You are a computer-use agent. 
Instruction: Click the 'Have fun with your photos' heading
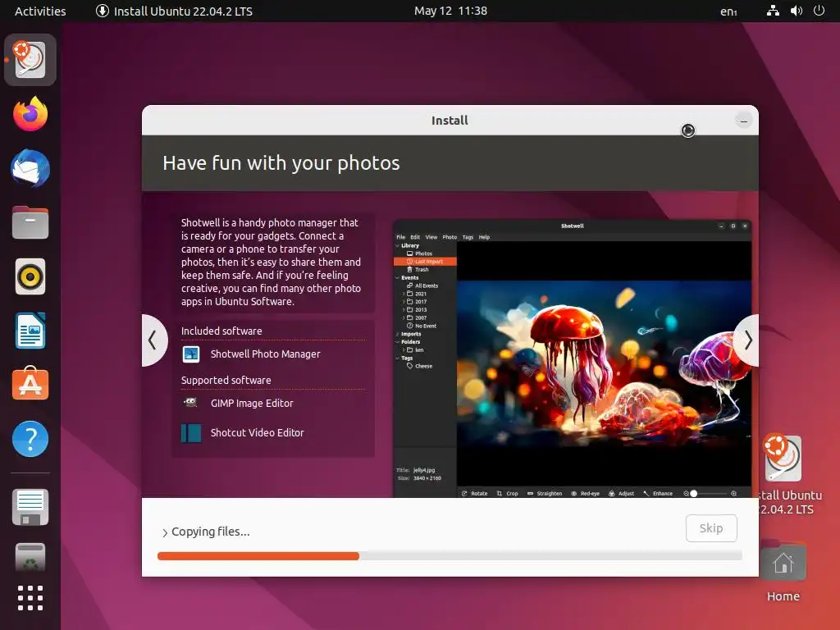coord(281,163)
